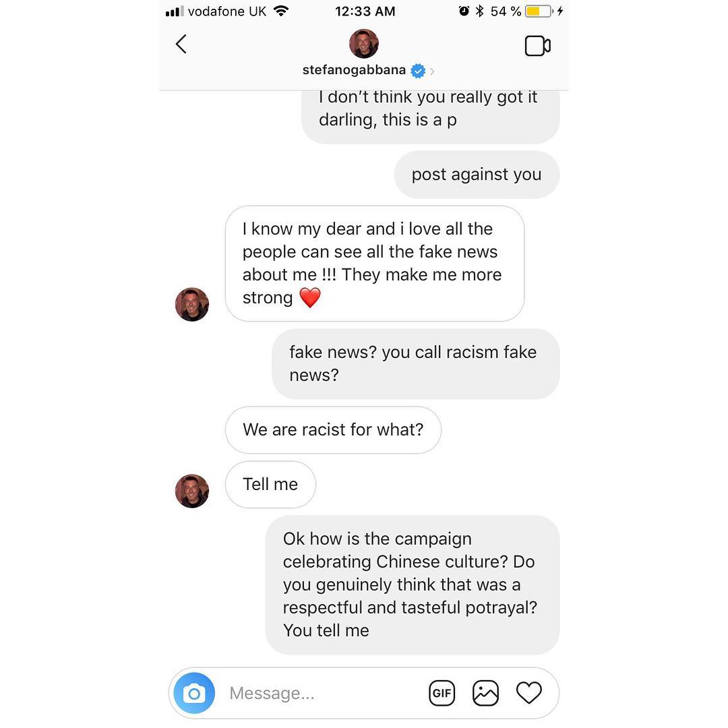Tap the profile photo in the header
728x728 pixels.
click(x=364, y=44)
